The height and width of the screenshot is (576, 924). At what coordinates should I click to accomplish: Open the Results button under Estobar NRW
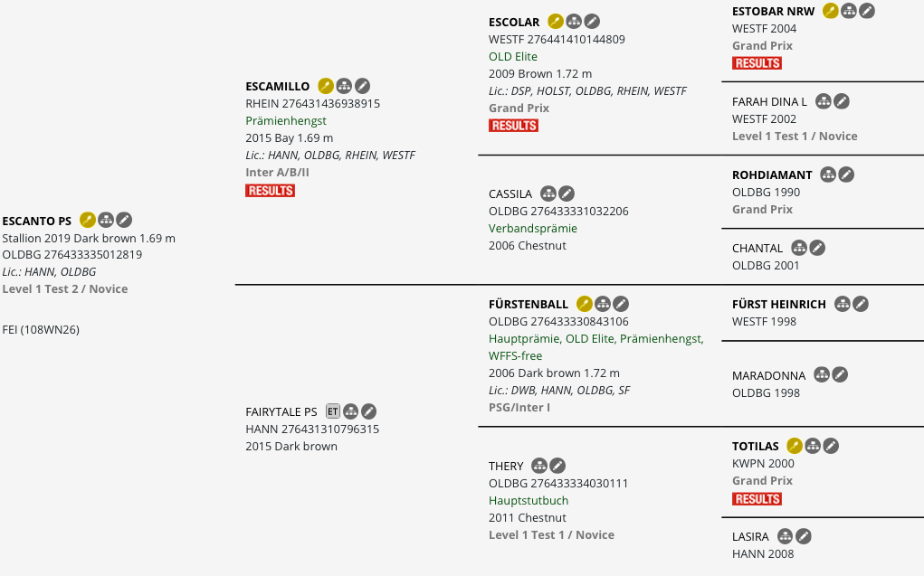click(x=757, y=63)
